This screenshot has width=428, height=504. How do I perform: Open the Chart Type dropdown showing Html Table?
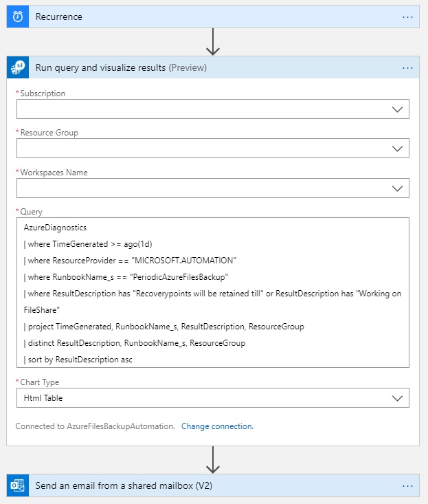coord(396,398)
